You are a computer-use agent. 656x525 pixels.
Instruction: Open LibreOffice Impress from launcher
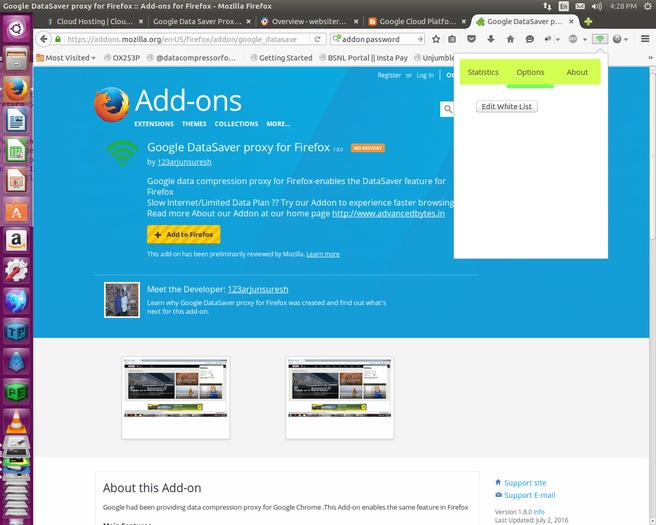(x=17, y=181)
